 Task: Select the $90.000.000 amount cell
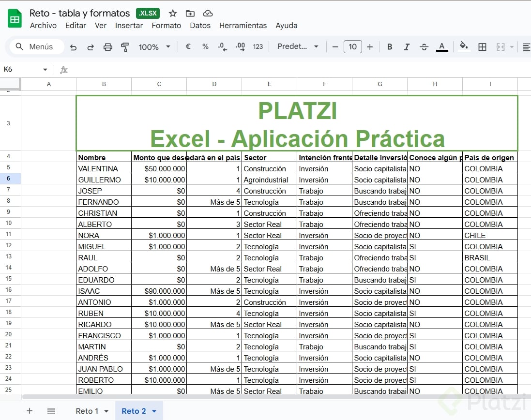[159, 291]
